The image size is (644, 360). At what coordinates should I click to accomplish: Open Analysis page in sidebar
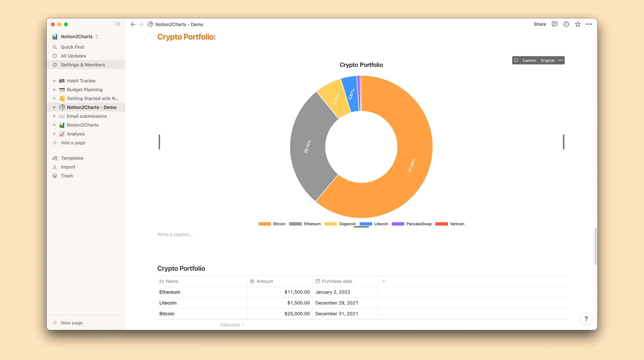(76, 134)
